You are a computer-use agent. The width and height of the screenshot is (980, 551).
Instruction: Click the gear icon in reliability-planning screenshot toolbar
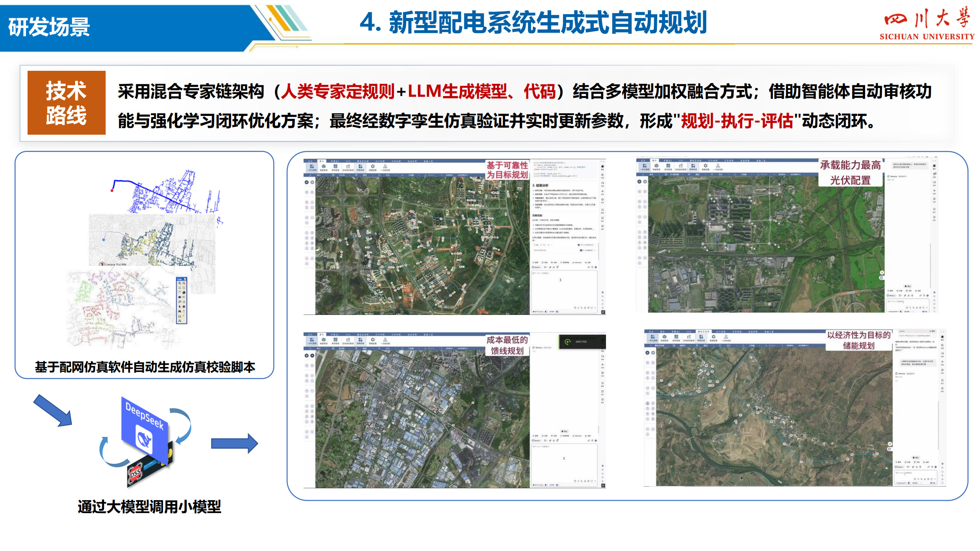pos(373,166)
